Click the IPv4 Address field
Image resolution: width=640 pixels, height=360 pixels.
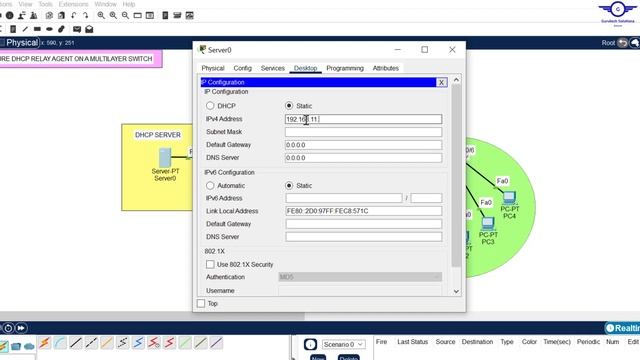tap(363, 119)
